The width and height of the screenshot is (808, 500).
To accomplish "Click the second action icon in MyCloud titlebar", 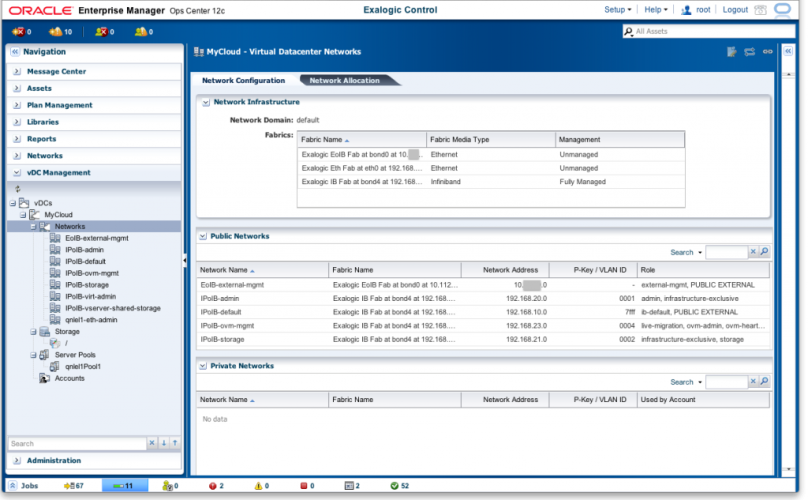I will coord(750,52).
